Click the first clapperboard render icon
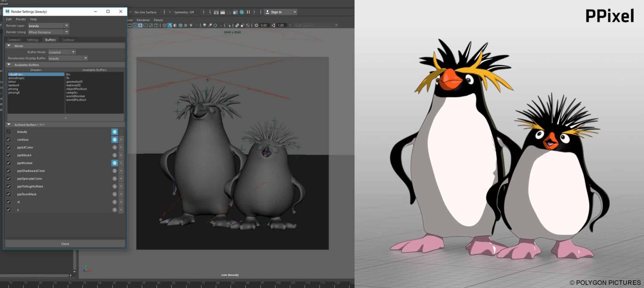The image size is (644, 288). coord(216,12)
